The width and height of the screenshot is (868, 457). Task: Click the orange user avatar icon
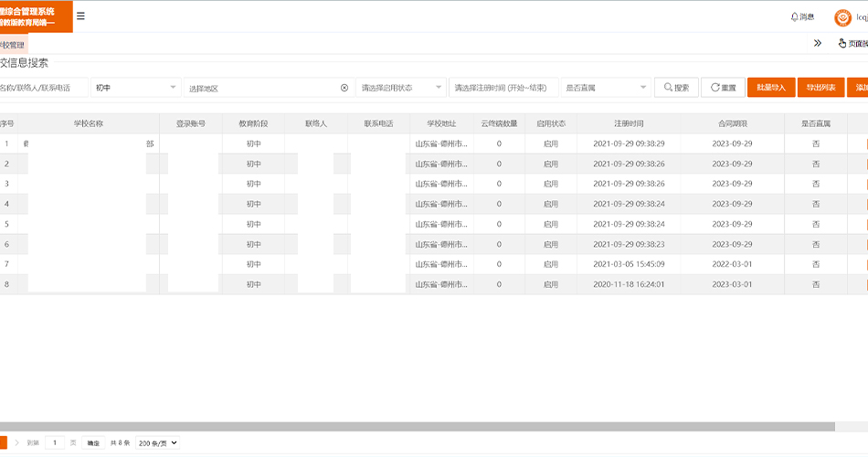[842, 17]
